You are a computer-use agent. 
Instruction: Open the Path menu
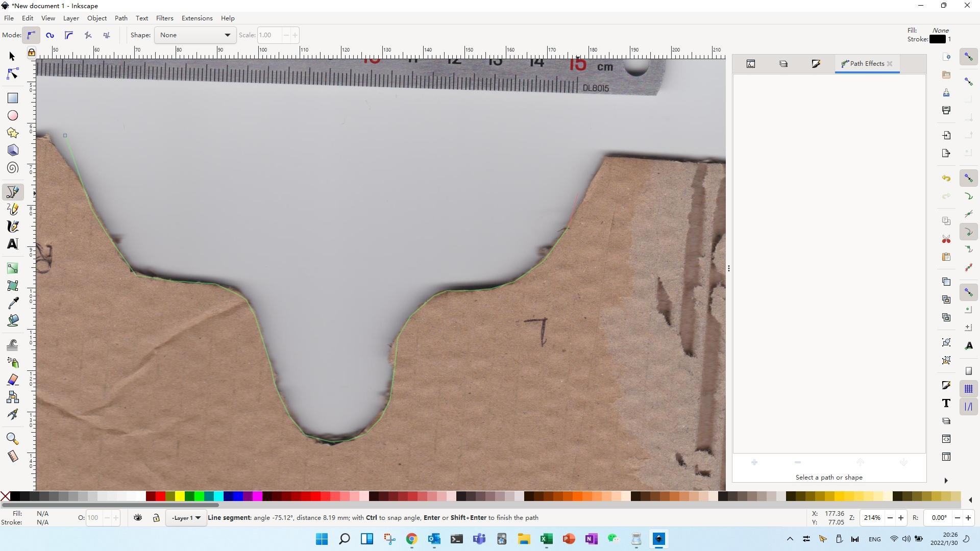click(x=121, y=18)
